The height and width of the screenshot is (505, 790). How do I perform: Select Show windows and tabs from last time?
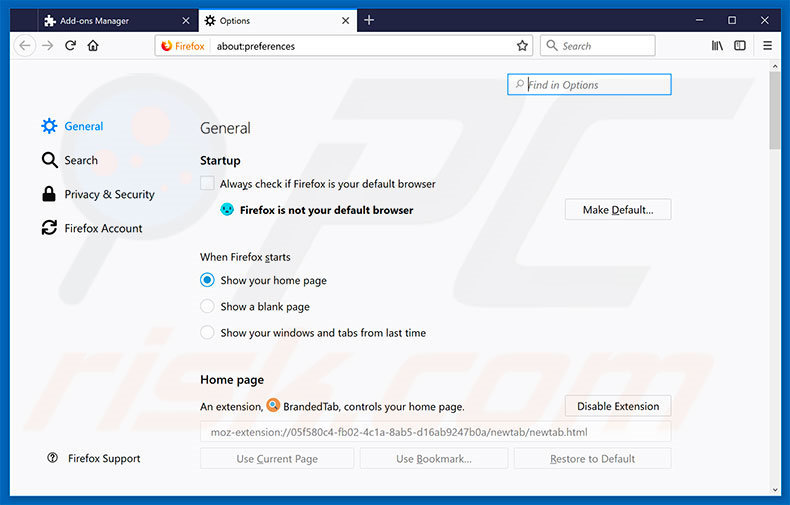pos(207,333)
